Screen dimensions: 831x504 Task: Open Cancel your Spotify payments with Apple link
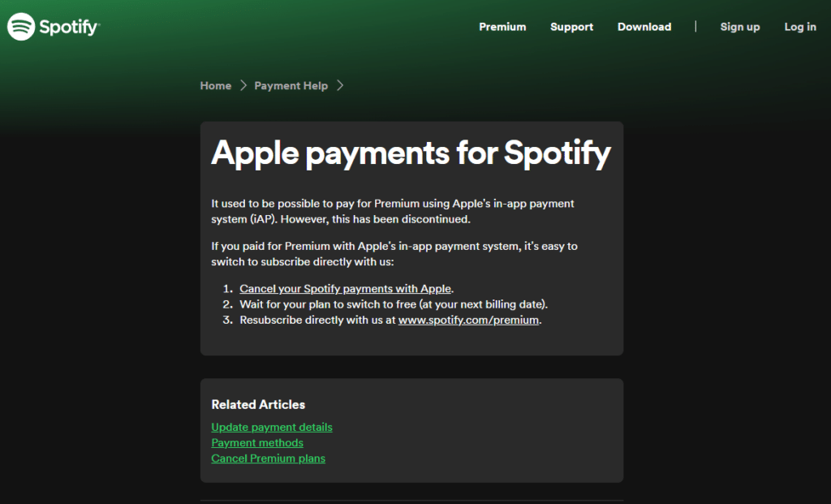(346, 289)
